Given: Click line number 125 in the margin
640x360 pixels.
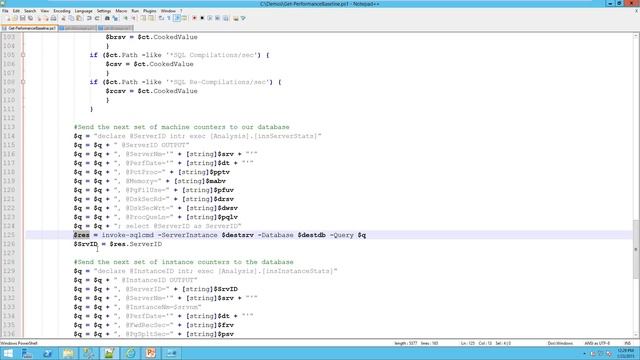Looking at the screenshot, I should point(9,235).
